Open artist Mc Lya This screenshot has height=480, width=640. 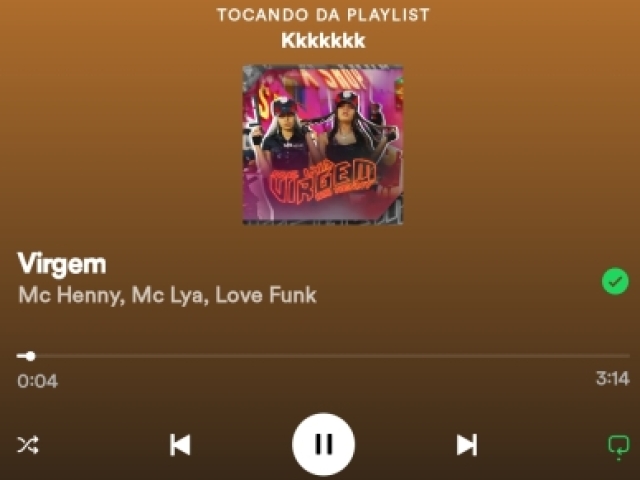point(168,296)
